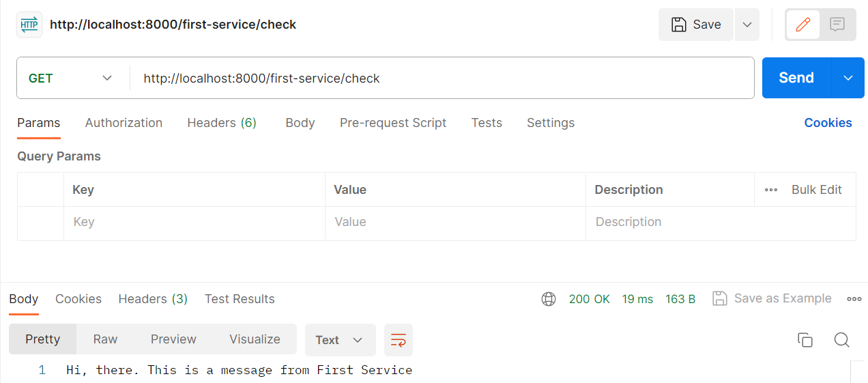
Task: Switch to the Authorization tab
Action: [x=124, y=123]
